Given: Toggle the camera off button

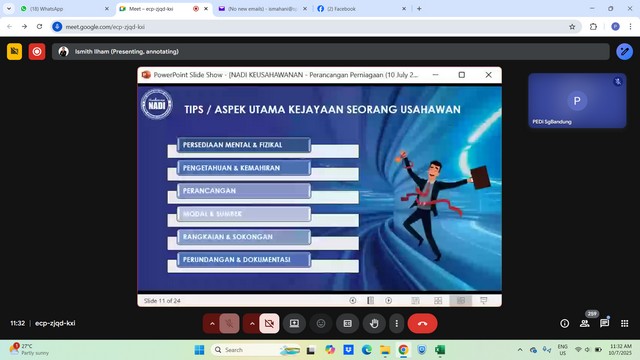Looking at the screenshot, I should (269, 324).
